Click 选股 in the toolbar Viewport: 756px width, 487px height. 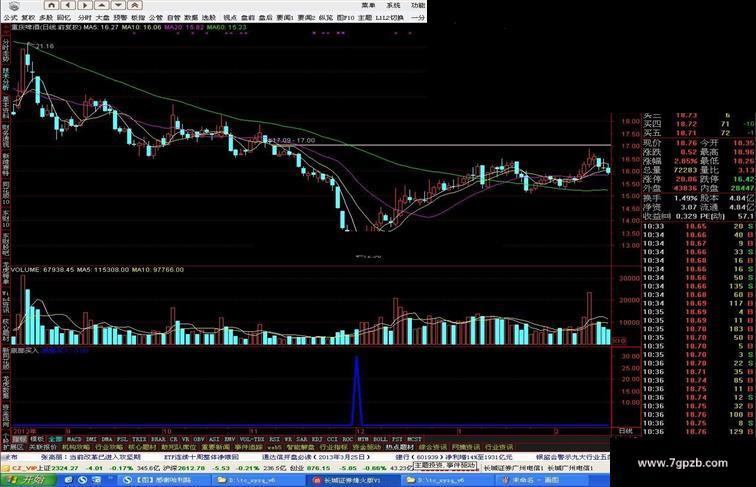pyautogui.click(x=209, y=18)
